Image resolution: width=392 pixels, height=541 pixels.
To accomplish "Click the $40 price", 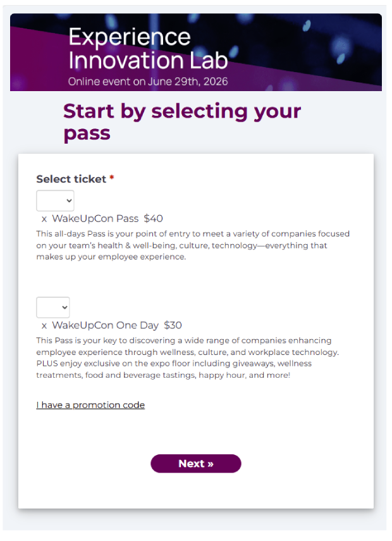I will [x=154, y=219].
